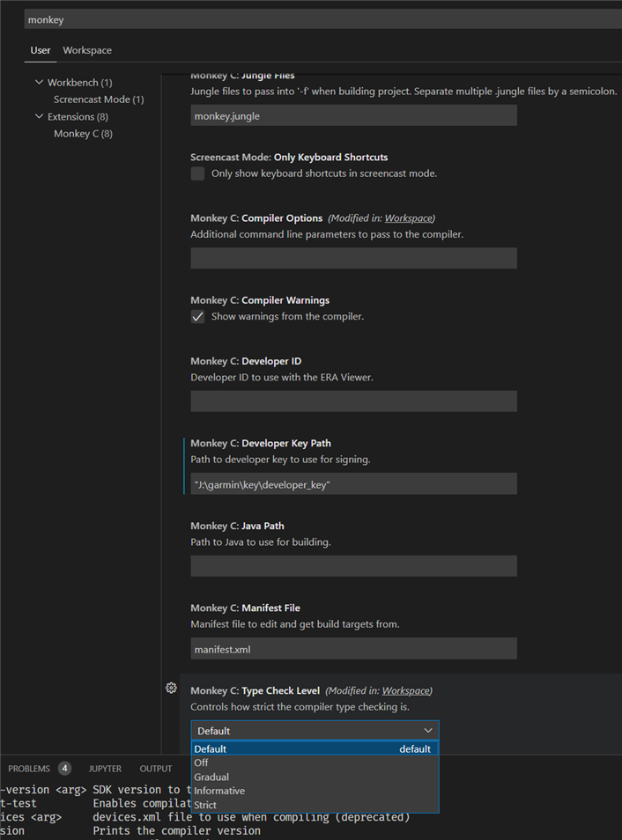Click the Monkey C: Manifest File heading
622x840 pixels.
(x=245, y=608)
